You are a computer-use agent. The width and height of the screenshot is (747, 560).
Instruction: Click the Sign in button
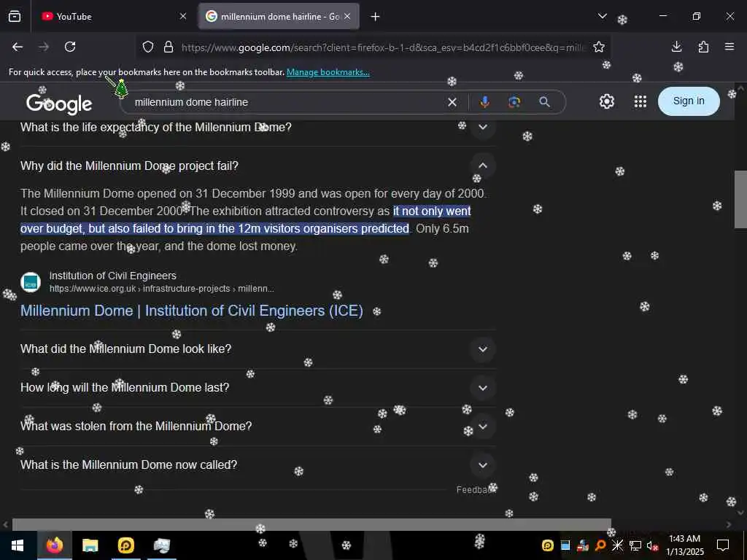pyautogui.click(x=689, y=101)
